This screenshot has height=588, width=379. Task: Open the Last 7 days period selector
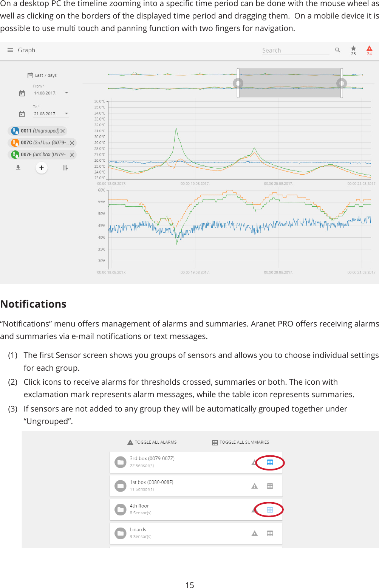(42, 75)
